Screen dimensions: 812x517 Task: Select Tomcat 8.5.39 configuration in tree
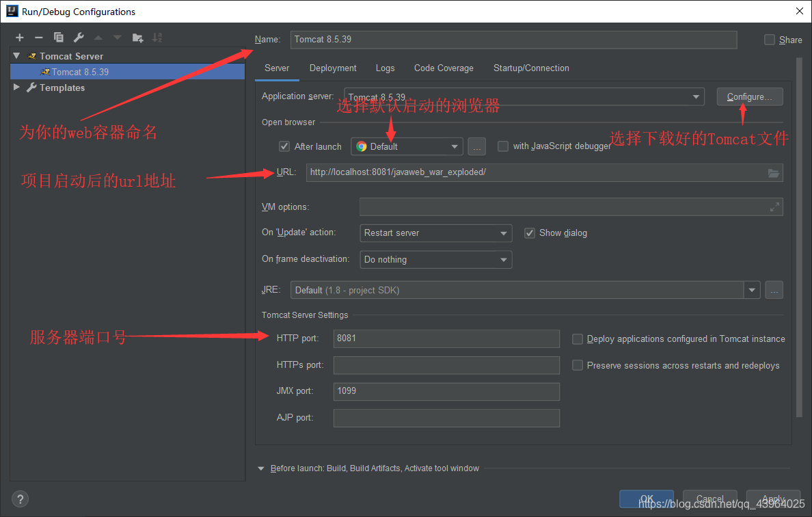coord(127,72)
